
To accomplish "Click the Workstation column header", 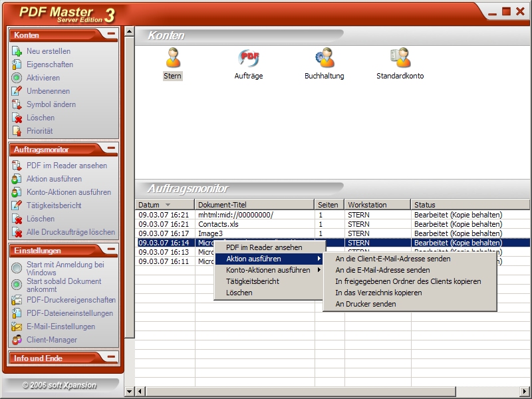I will [x=378, y=205].
